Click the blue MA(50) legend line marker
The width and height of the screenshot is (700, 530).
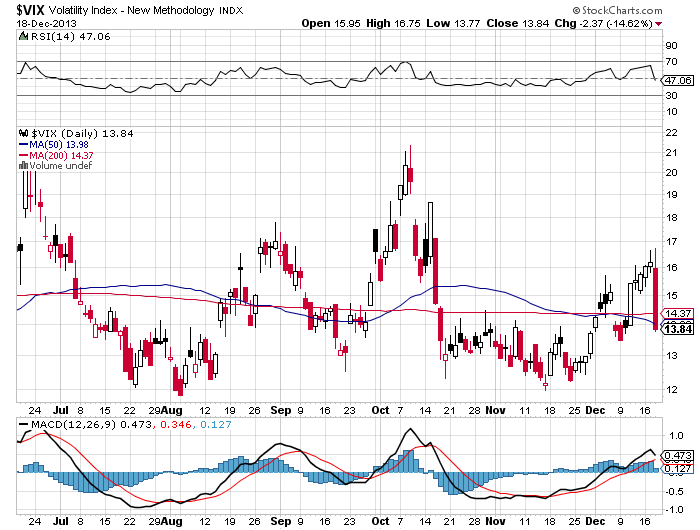tap(24, 144)
